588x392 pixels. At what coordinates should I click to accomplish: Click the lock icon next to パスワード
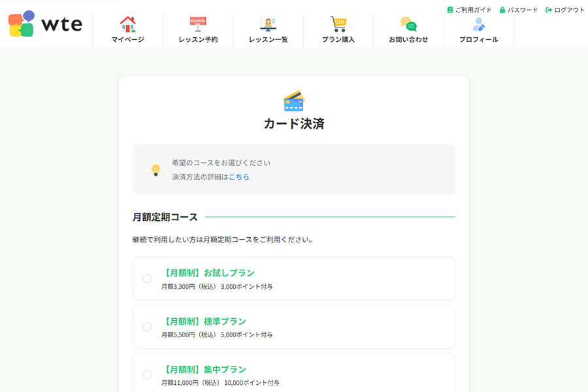(x=502, y=9)
